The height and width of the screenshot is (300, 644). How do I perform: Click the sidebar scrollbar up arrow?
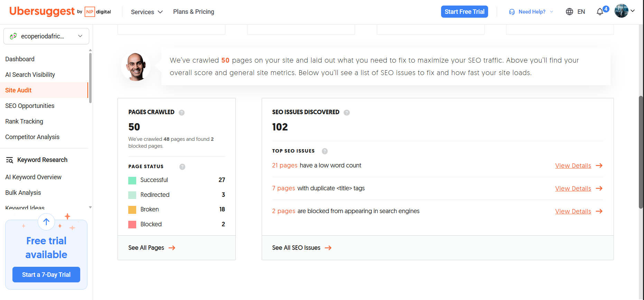90,50
